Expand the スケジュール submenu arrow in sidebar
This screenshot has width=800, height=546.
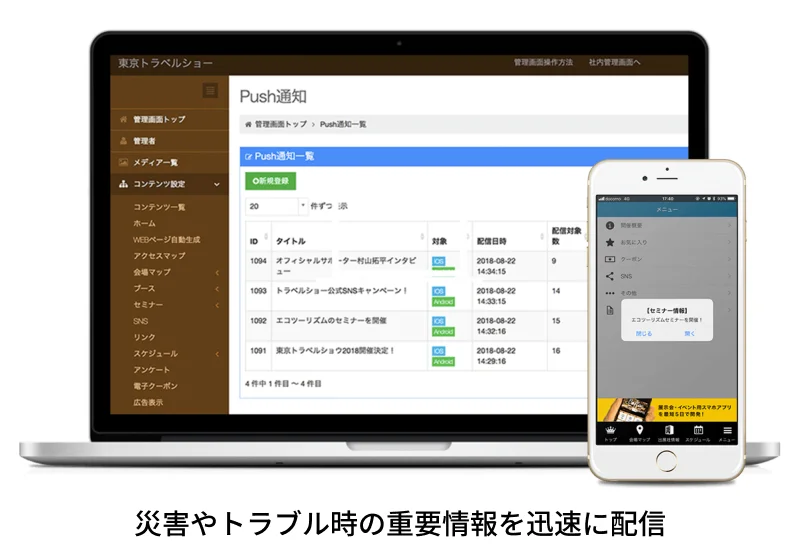(217, 354)
